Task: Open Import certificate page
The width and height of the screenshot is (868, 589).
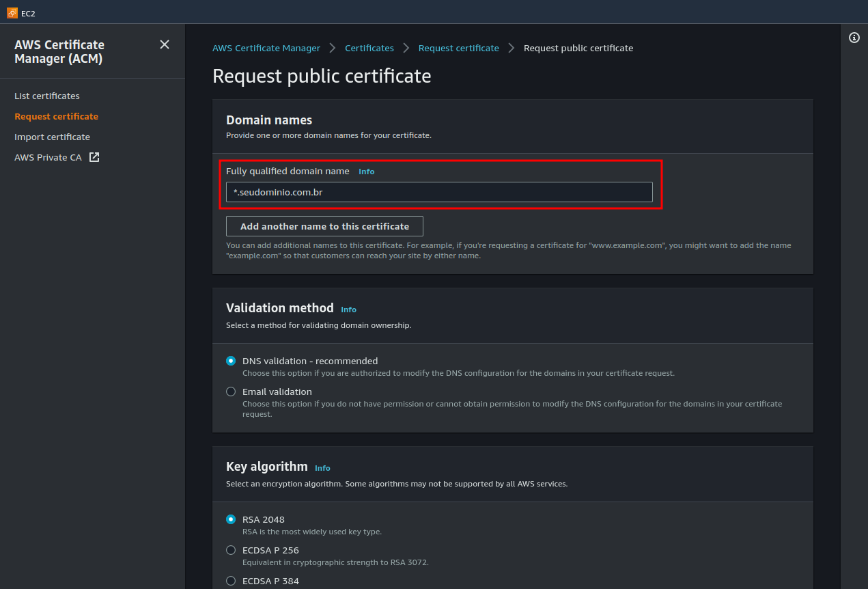Action: pos(52,137)
